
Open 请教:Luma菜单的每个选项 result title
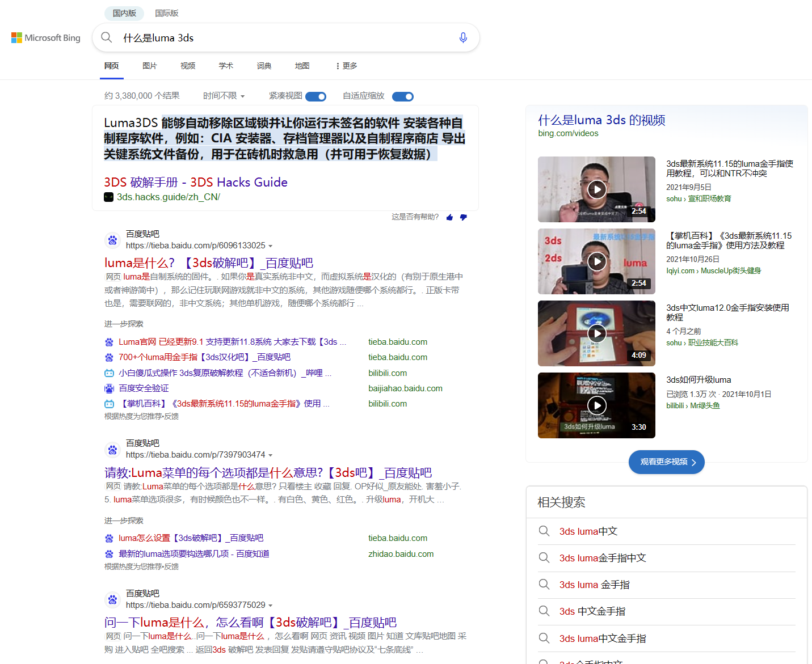[x=268, y=473]
